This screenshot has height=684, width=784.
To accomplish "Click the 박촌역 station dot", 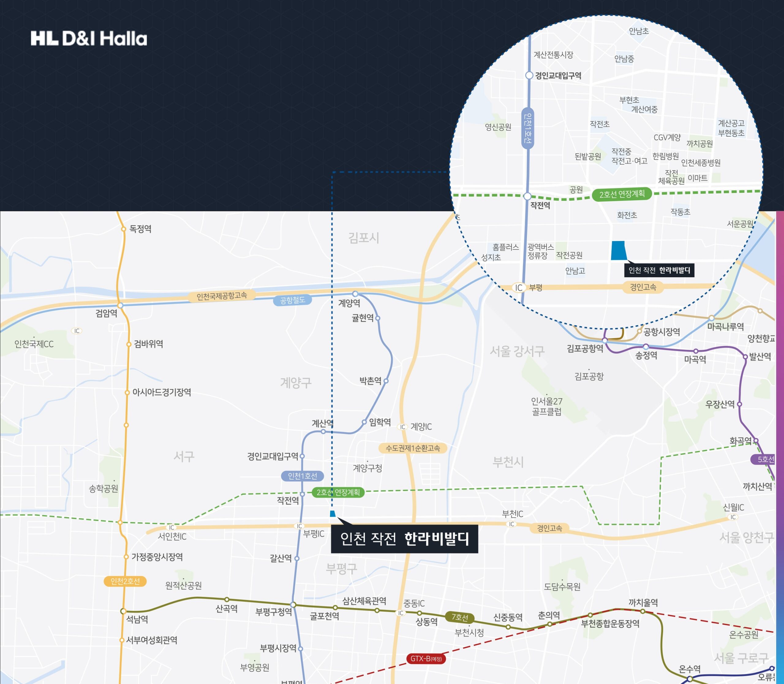I will click(x=386, y=381).
